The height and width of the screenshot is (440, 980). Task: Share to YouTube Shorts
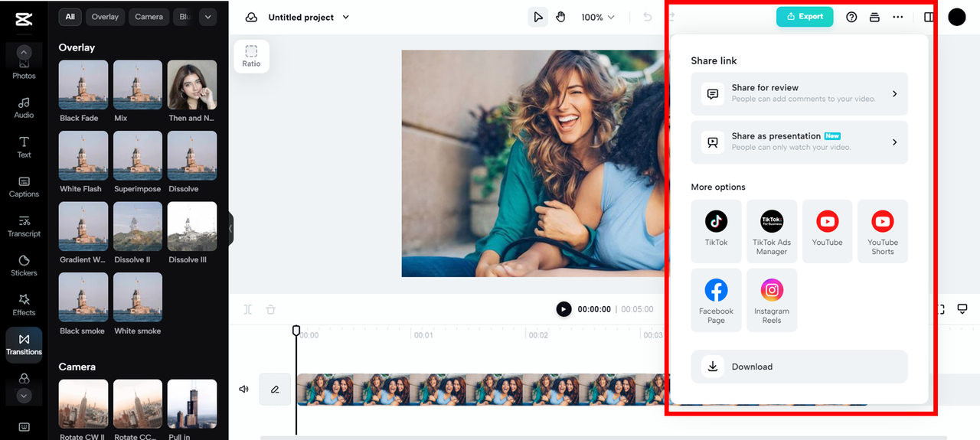point(883,231)
